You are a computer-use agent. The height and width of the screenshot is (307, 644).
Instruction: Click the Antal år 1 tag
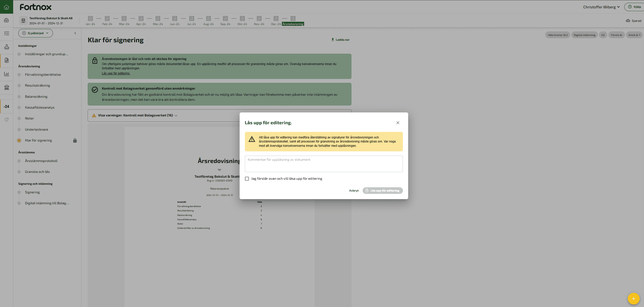634,35
